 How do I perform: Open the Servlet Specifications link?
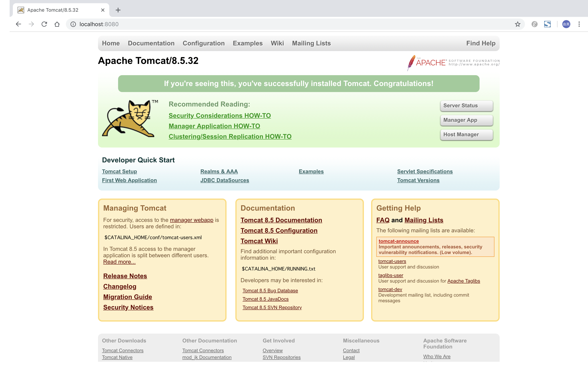pyautogui.click(x=425, y=171)
